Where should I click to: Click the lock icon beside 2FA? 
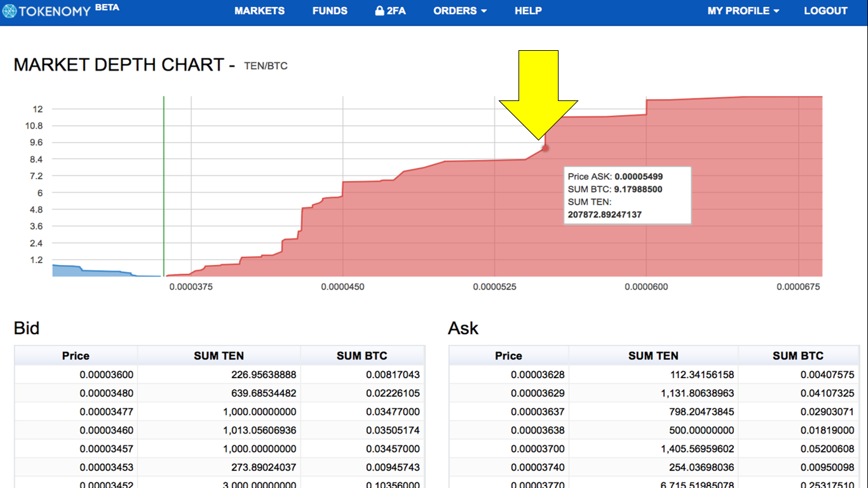tap(379, 11)
